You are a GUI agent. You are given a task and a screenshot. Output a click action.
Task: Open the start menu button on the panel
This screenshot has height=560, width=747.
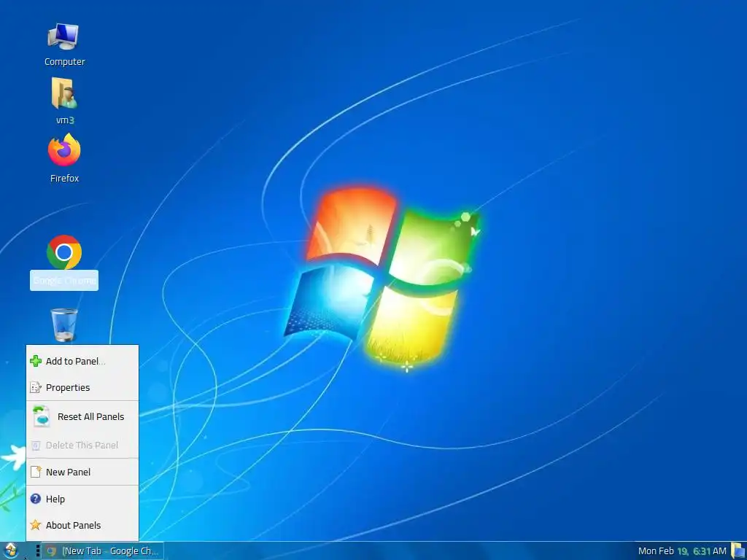click(10, 551)
